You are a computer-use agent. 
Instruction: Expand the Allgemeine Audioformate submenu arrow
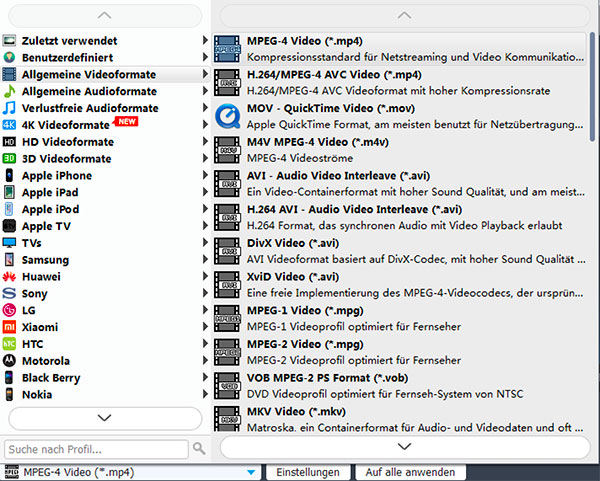tap(205, 91)
